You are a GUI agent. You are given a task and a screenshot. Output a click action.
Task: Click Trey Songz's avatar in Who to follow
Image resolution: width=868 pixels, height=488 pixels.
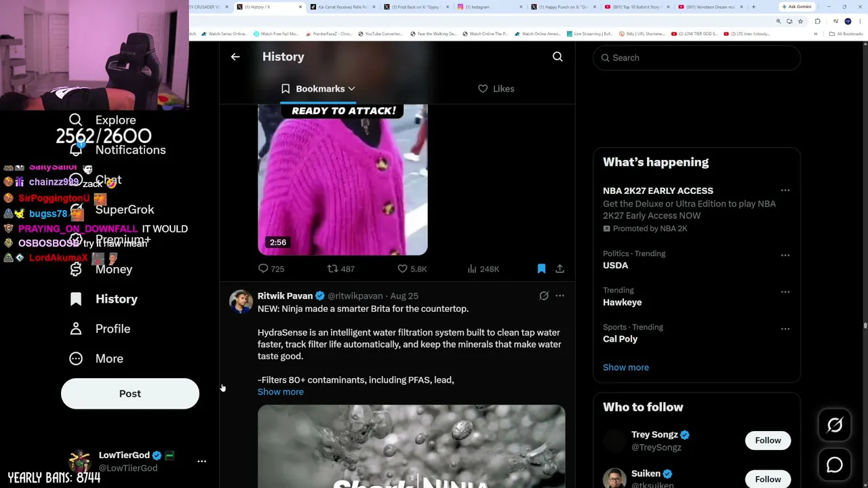[x=614, y=441]
